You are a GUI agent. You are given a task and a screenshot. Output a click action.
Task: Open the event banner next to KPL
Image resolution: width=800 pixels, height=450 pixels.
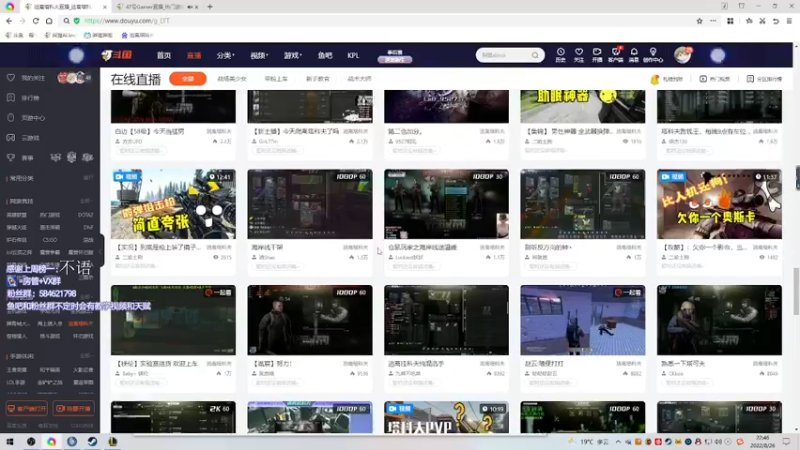395,56
